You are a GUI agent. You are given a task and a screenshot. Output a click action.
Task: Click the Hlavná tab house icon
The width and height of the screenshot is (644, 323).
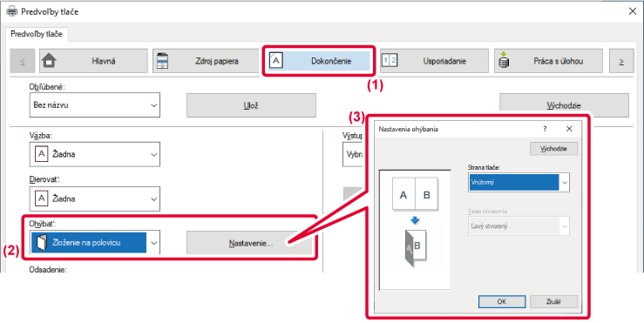tap(50, 61)
